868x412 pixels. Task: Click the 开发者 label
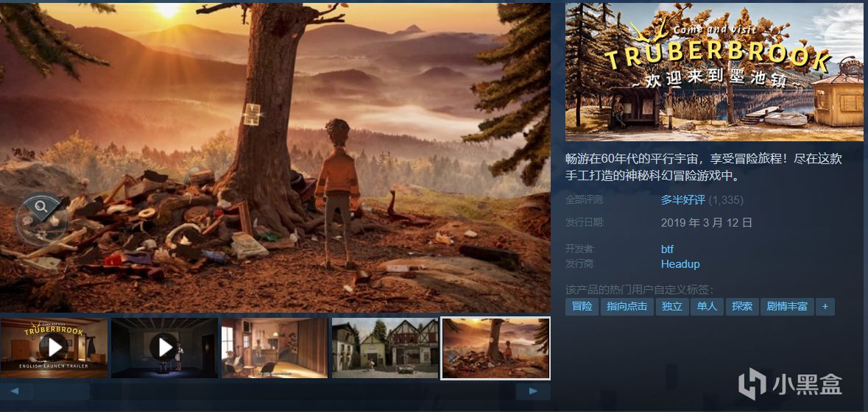[x=580, y=249]
